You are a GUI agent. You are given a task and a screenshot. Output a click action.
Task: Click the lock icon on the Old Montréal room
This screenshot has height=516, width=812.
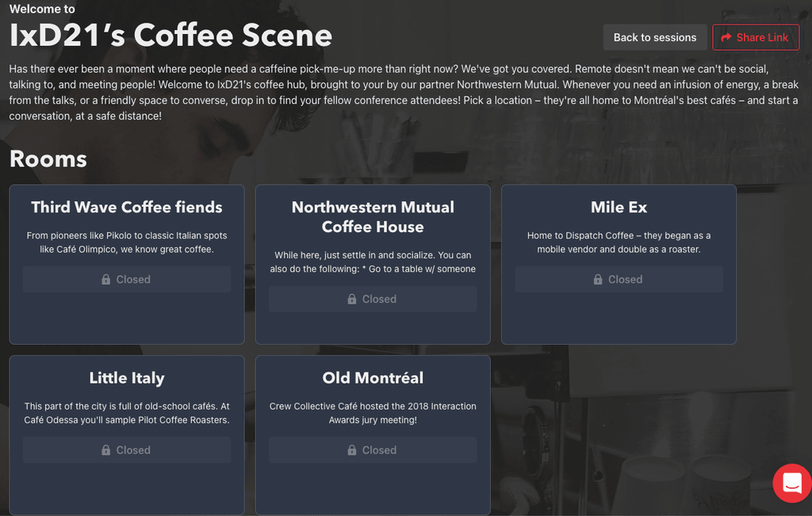[x=352, y=449]
